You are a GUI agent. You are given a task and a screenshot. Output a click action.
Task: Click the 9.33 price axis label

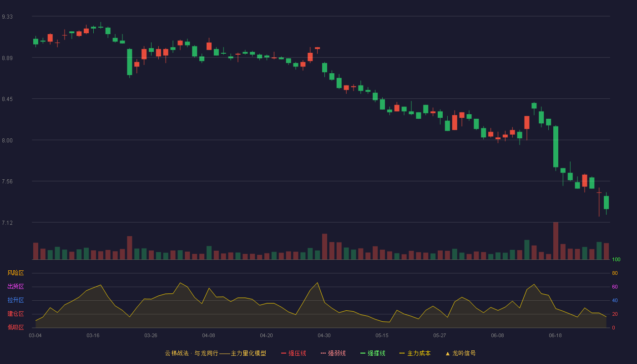click(7, 17)
